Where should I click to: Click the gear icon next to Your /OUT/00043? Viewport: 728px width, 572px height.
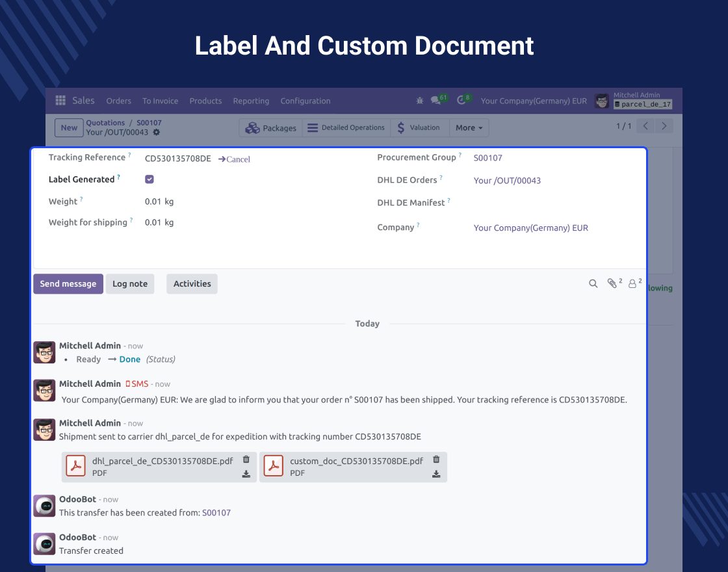(x=157, y=133)
